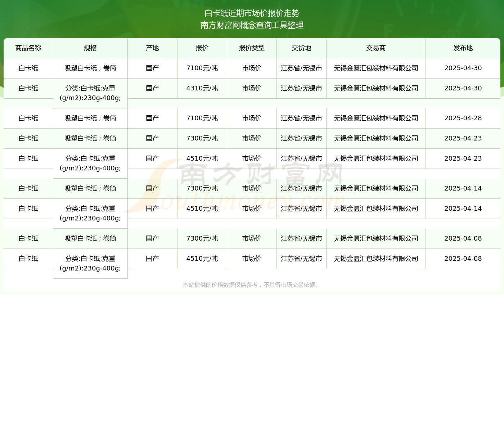The width and height of the screenshot is (504, 434).
Task: Click 230g-400g spec in 4310元/吨 row
Action: (90, 93)
